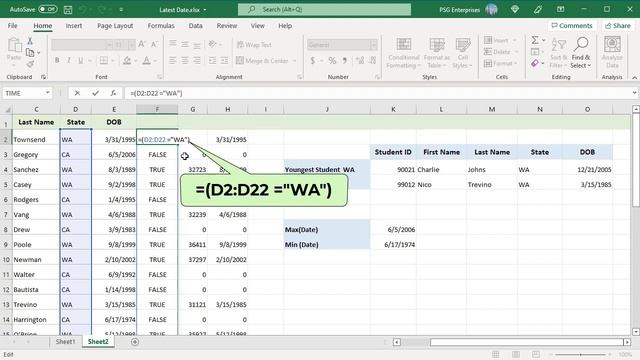Click the Share button
Image resolution: width=640 pixels, height=360 pixels.
[618, 25]
